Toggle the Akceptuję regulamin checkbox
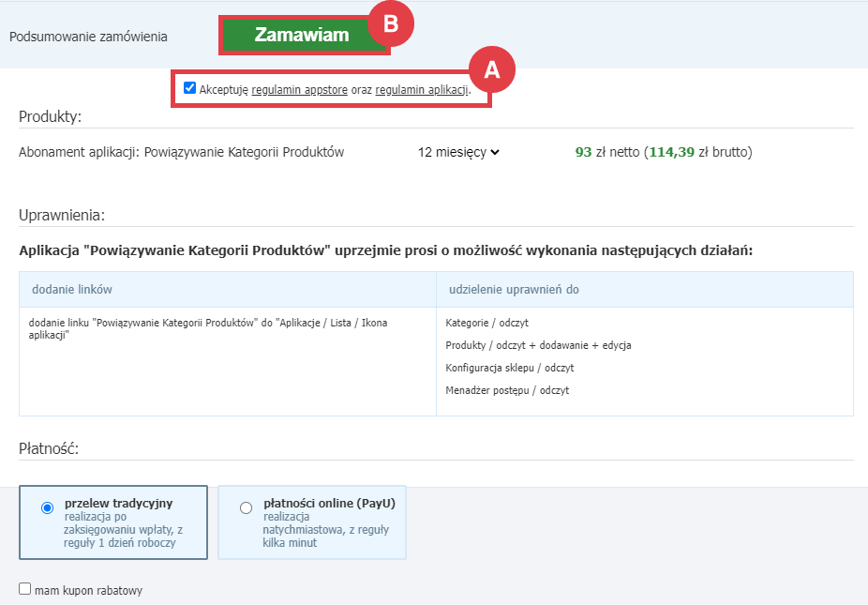Viewport: 868px width, 605px height. click(x=190, y=88)
